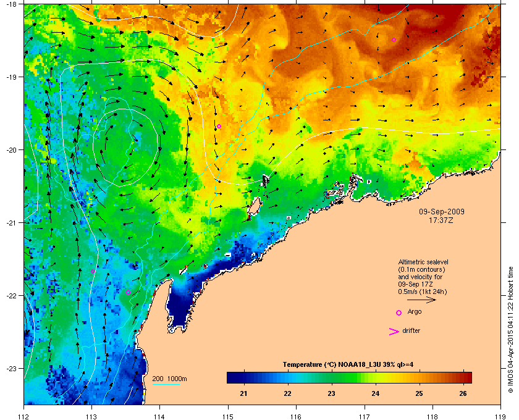Click the 'Altimetric sealevel' legend line
The height and width of the screenshot is (420, 519).
click(x=423, y=262)
